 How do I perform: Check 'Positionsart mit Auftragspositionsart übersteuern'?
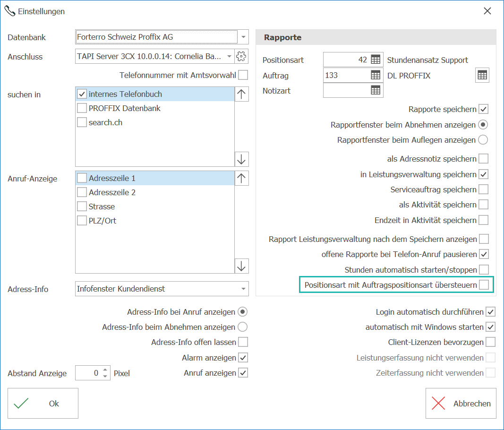pyautogui.click(x=484, y=284)
